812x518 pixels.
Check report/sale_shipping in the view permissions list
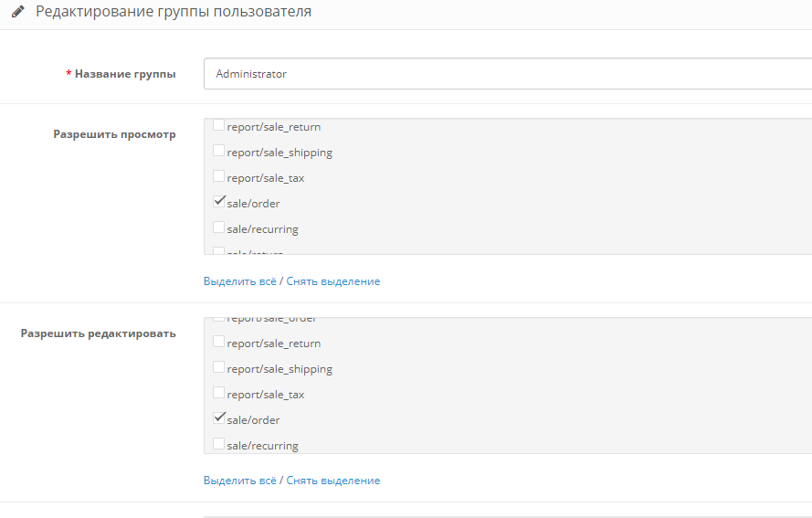click(x=219, y=152)
